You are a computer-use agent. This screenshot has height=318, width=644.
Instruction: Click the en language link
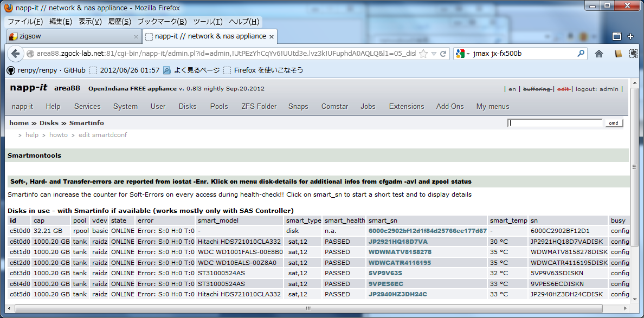(x=512, y=89)
